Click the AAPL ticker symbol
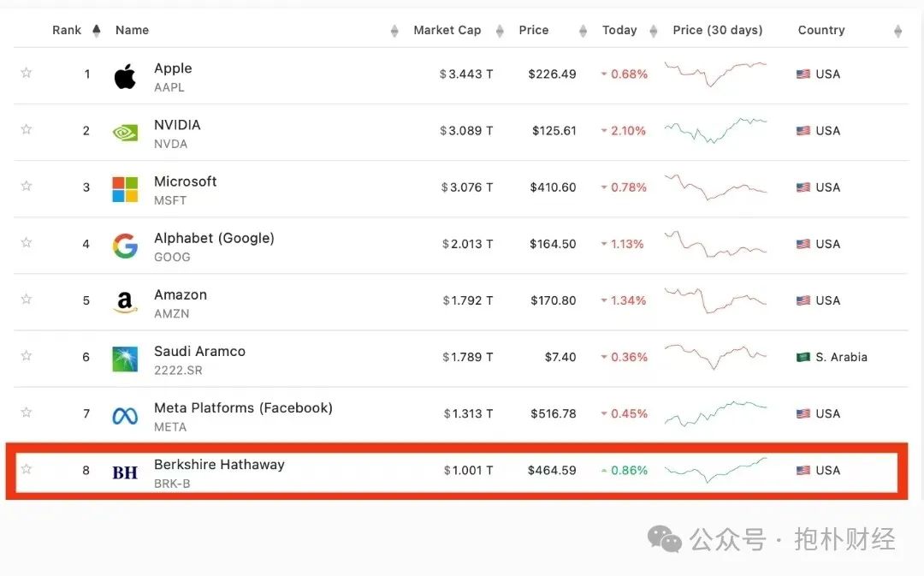The image size is (924, 576). pyautogui.click(x=169, y=87)
